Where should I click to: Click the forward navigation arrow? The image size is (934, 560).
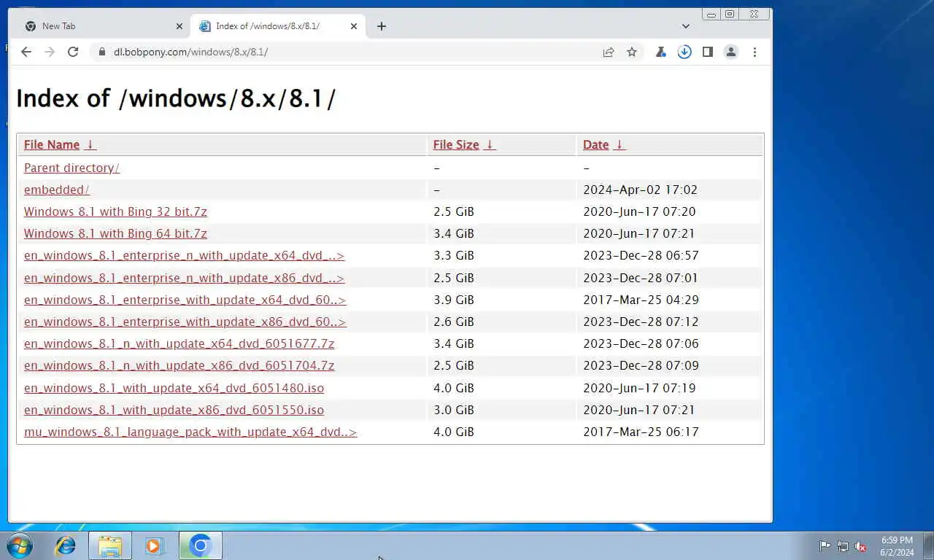(50, 52)
